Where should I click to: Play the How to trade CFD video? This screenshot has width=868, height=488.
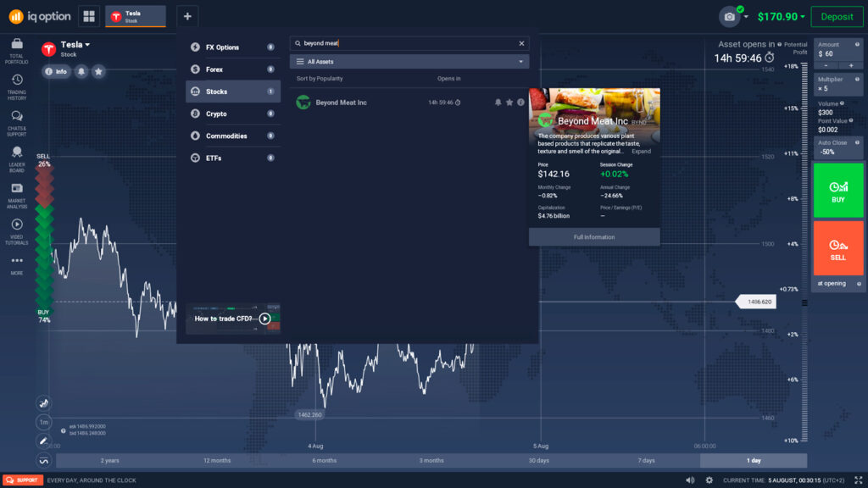click(x=264, y=319)
